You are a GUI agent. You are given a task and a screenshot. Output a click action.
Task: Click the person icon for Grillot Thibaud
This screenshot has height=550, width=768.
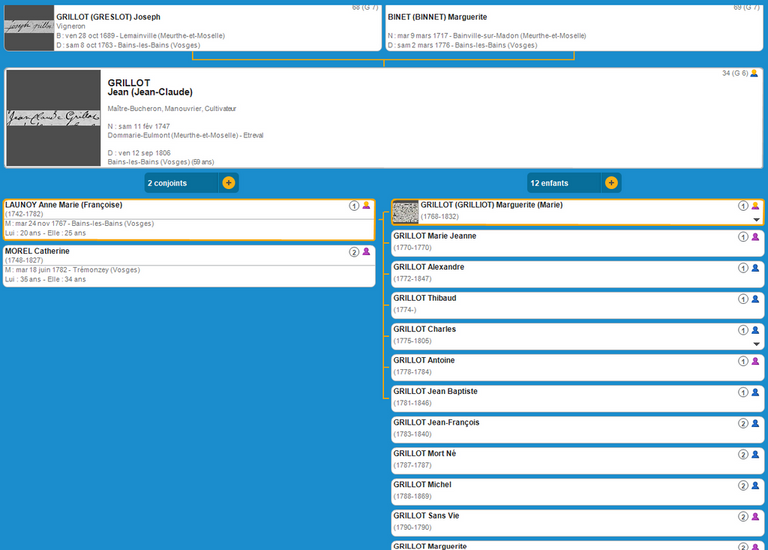point(756,299)
